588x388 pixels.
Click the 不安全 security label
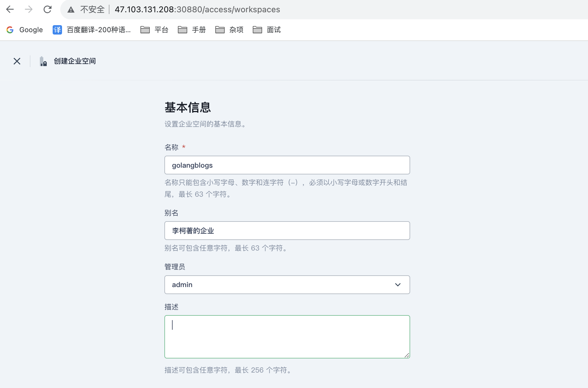pyautogui.click(x=92, y=9)
